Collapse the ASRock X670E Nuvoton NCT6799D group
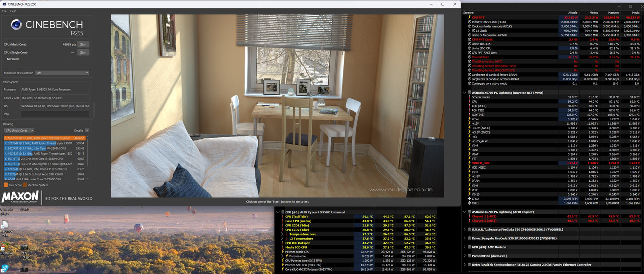 pos(464,93)
